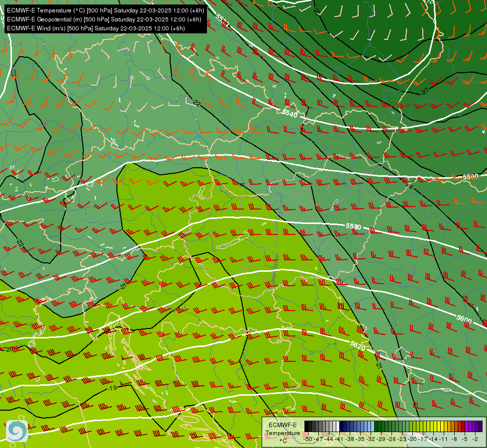
Task: Click the -5 tick label in the legend
Action: (465, 439)
